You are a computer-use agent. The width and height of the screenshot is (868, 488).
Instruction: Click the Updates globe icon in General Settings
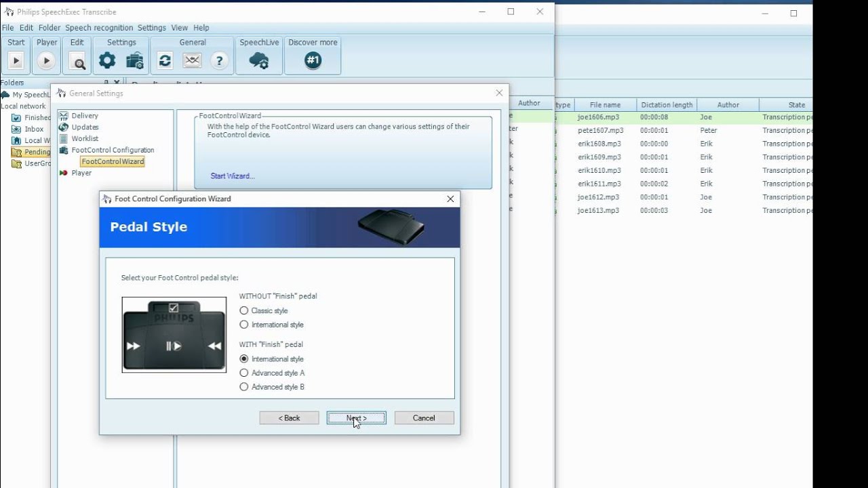point(64,127)
